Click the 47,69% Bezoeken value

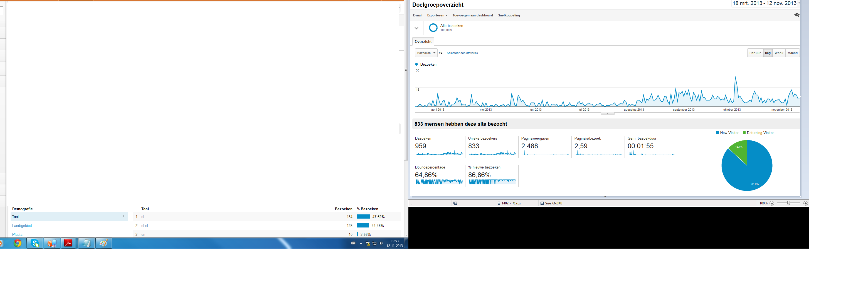pyautogui.click(x=378, y=217)
